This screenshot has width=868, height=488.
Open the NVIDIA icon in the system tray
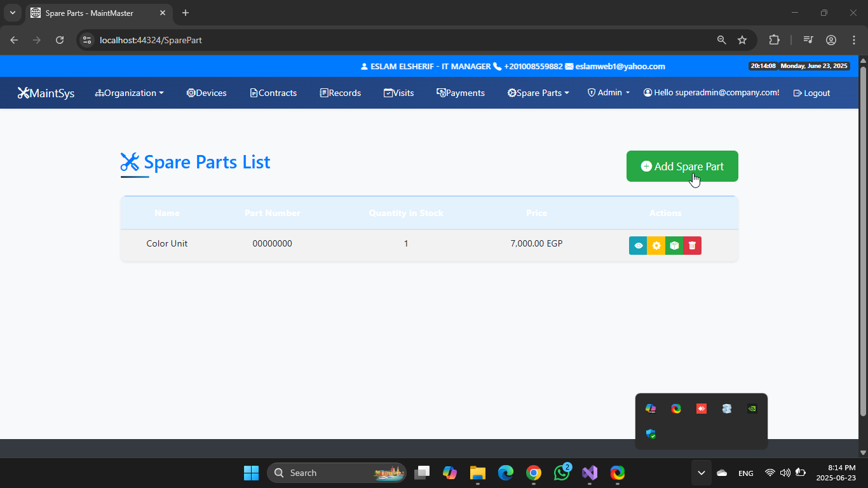tap(752, 409)
